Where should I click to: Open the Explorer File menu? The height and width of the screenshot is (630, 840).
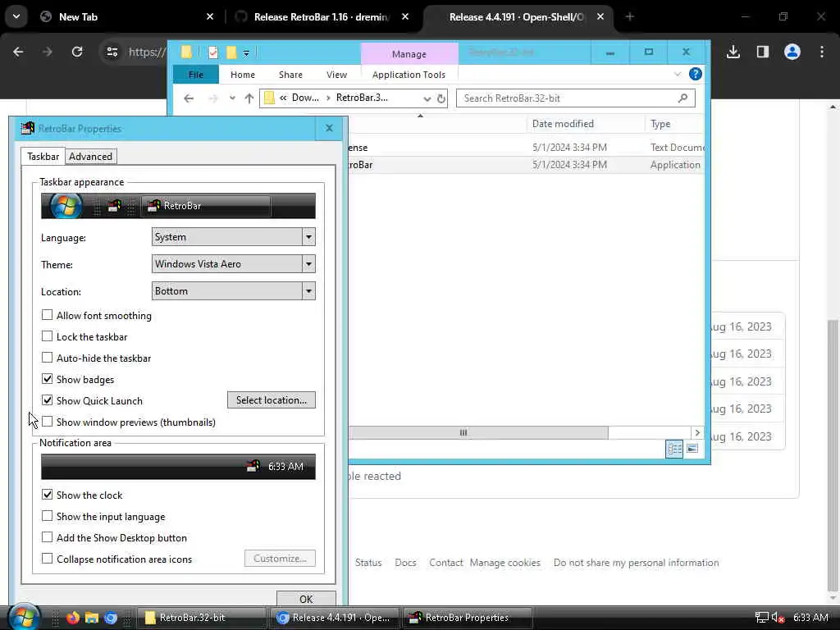pyautogui.click(x=195, y=75)
